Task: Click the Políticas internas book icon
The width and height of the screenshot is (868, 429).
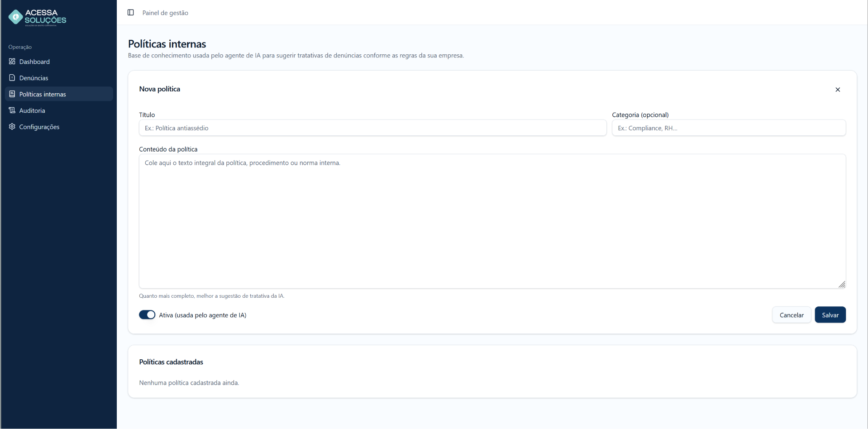Action: (12, 94)
